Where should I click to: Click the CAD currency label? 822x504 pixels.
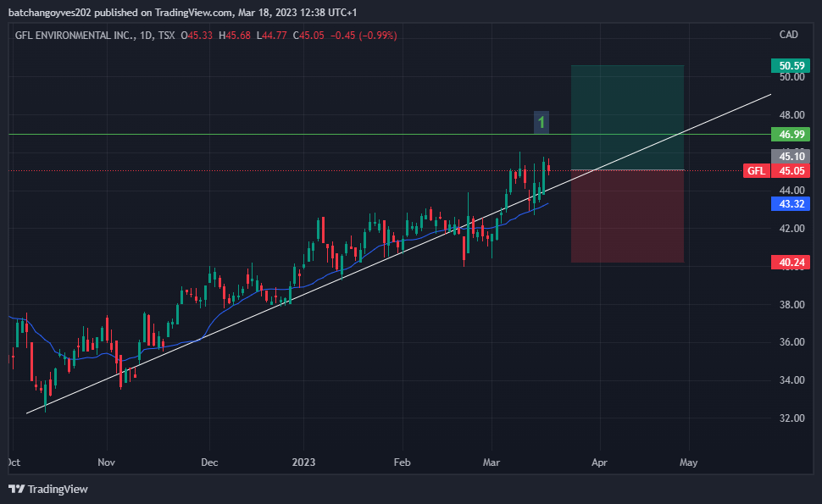click(x=788, y=35)
